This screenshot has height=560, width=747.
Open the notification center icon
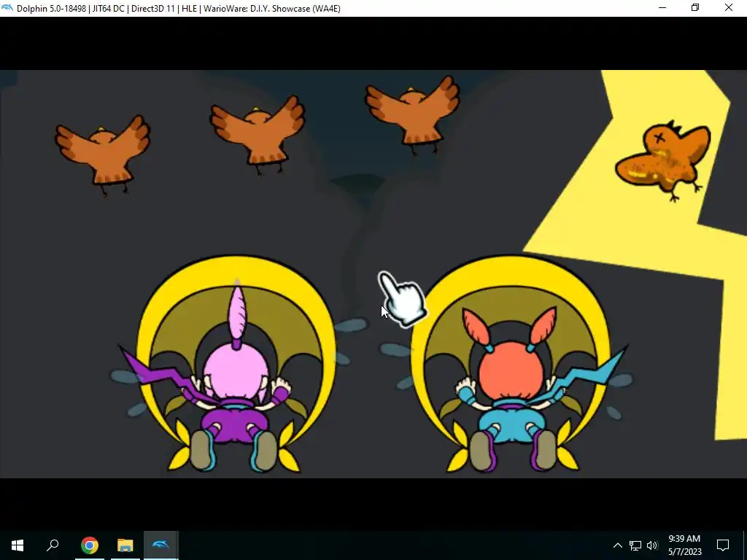(x=723, y=545)
